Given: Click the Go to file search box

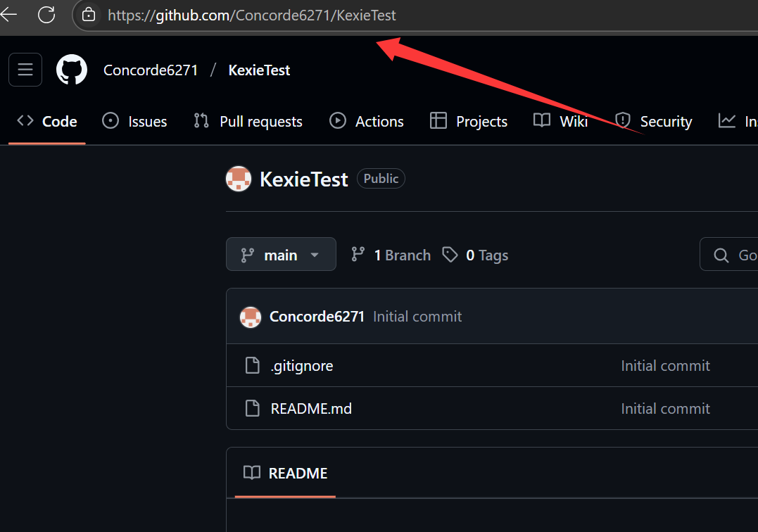Looking at the screenshot, I should pyautogui.click(x=729, y=254).
